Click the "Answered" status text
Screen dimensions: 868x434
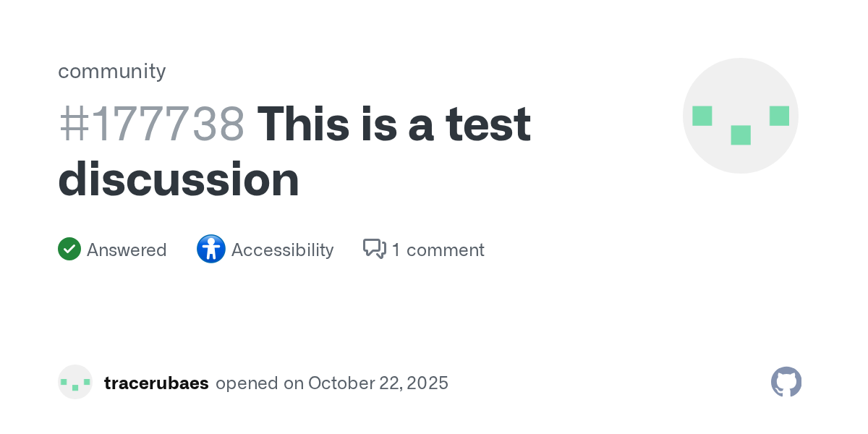pos(127,250)
